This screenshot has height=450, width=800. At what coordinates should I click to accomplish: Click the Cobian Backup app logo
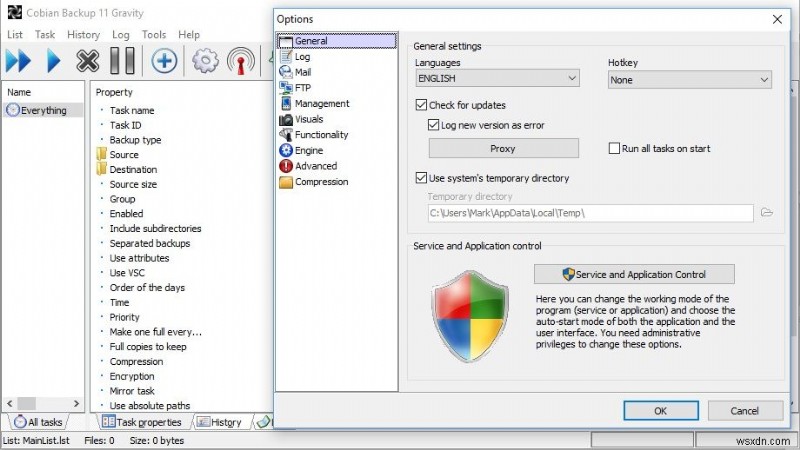pos(15,12)
